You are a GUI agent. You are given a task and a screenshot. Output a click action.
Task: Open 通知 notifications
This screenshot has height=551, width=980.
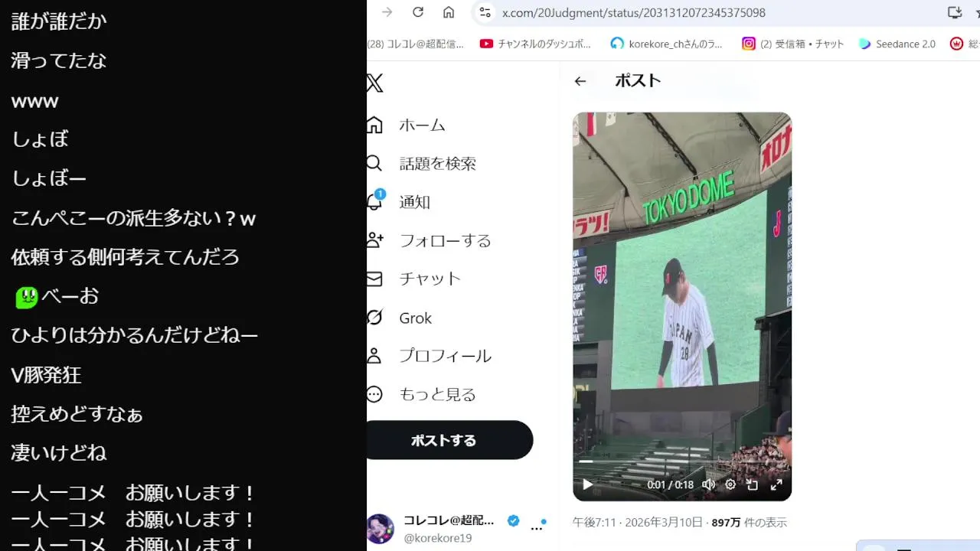click(399, 202)
